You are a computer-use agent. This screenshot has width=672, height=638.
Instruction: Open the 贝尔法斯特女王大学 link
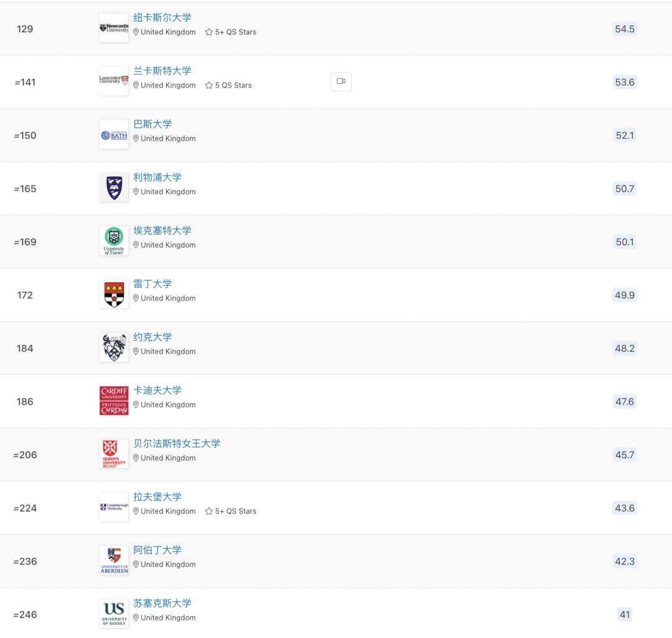coord(177,443)
